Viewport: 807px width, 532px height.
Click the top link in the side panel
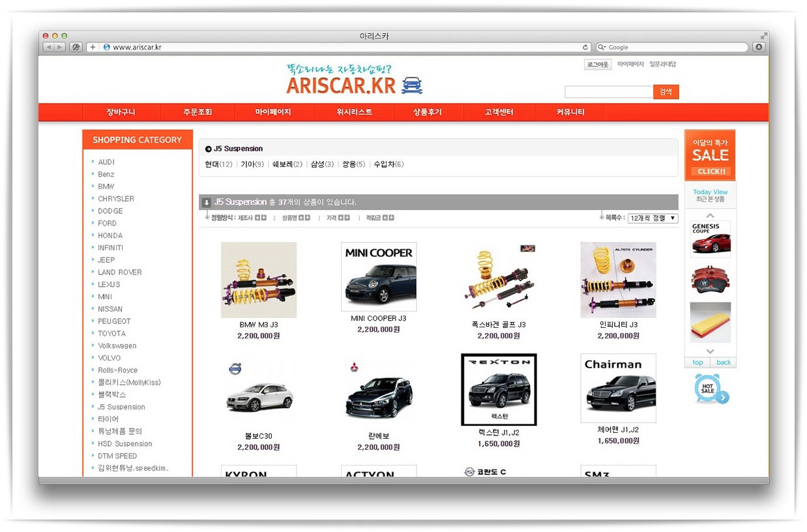pyautogui.click(x=697, y=362)
